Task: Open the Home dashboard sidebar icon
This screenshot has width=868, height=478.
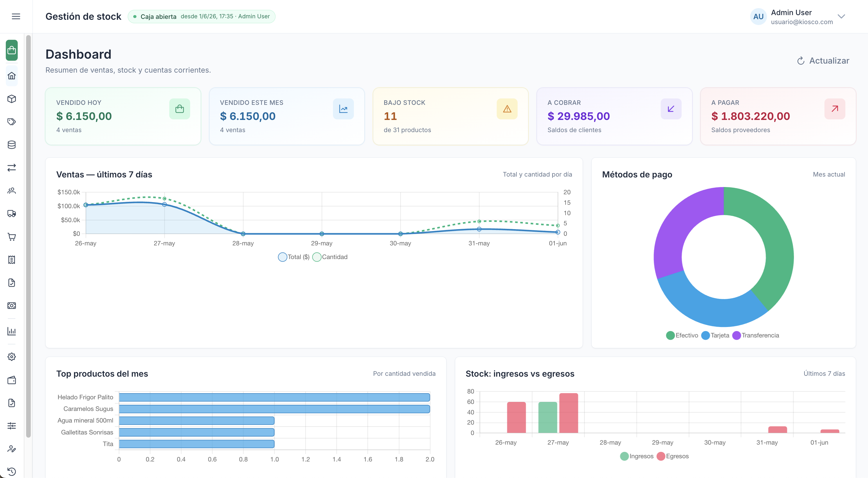Action: (12, 76)
